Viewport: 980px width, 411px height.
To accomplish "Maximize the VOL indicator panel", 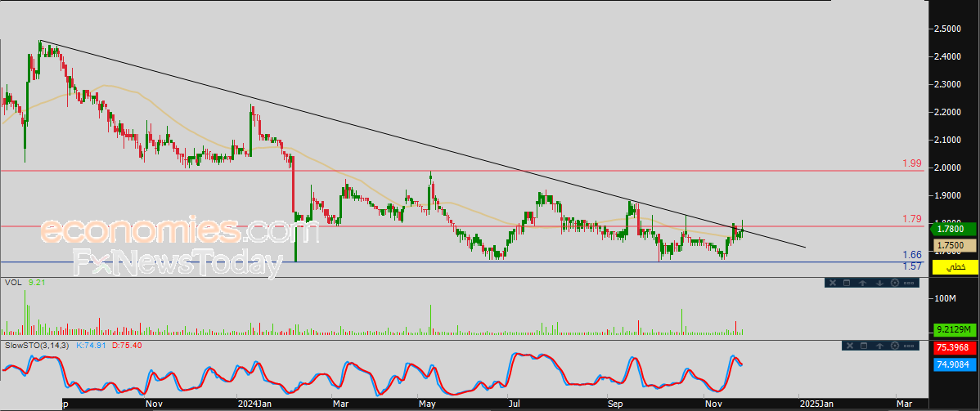I will click(x=847, y=283).
